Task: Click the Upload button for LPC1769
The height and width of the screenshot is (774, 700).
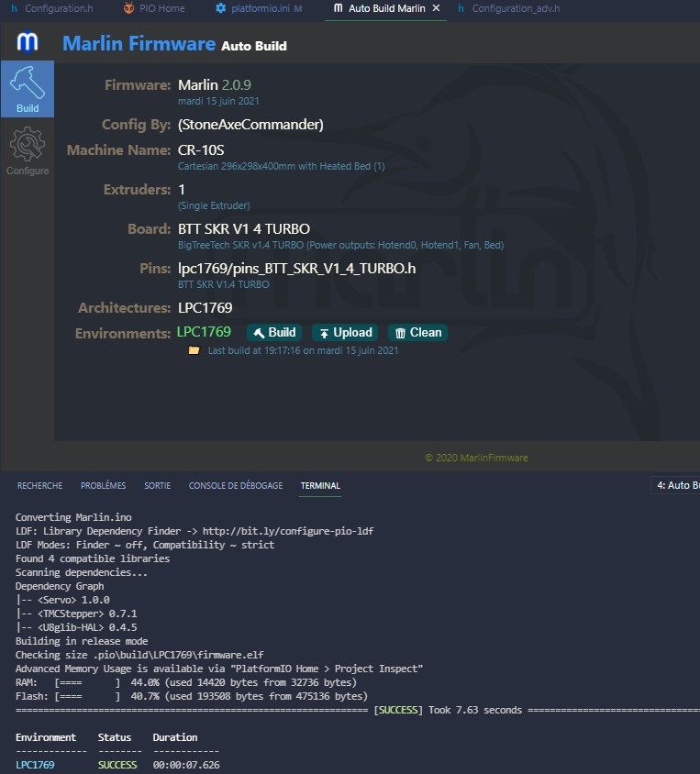Action: tap(346, 333)
